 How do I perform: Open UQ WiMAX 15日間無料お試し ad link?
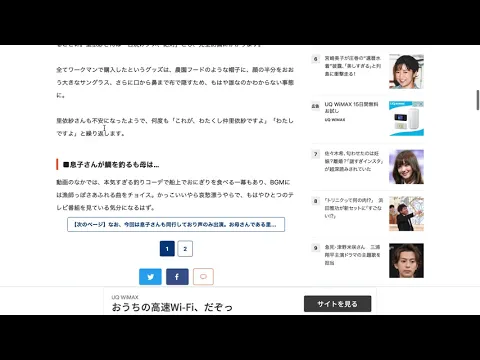pyautogui.click(x=351, y=107)
